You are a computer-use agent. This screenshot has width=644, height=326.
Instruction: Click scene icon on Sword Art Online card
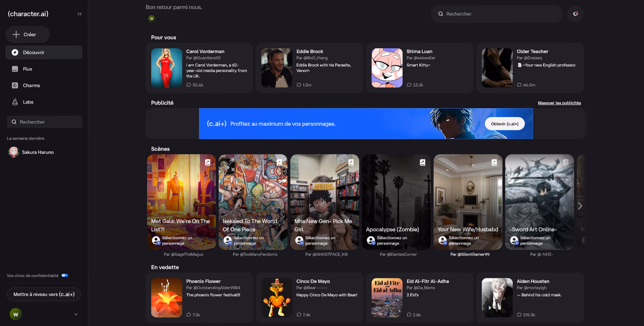point(566,162)
